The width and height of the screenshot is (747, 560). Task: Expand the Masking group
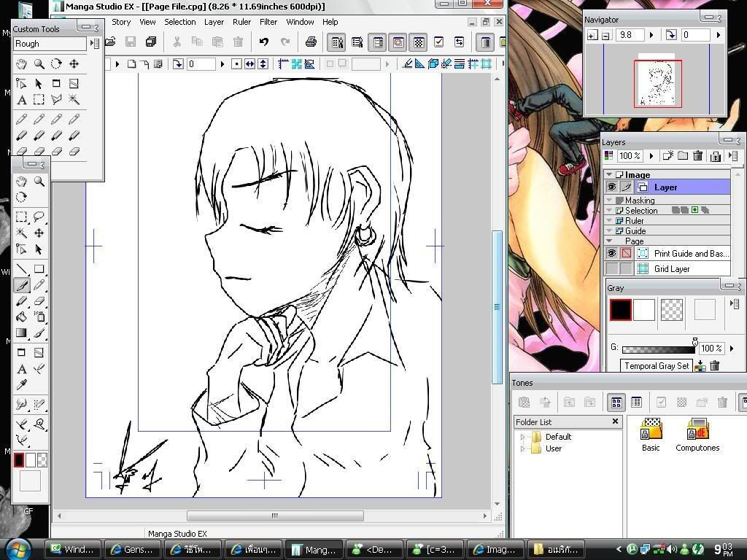point(609,200)
